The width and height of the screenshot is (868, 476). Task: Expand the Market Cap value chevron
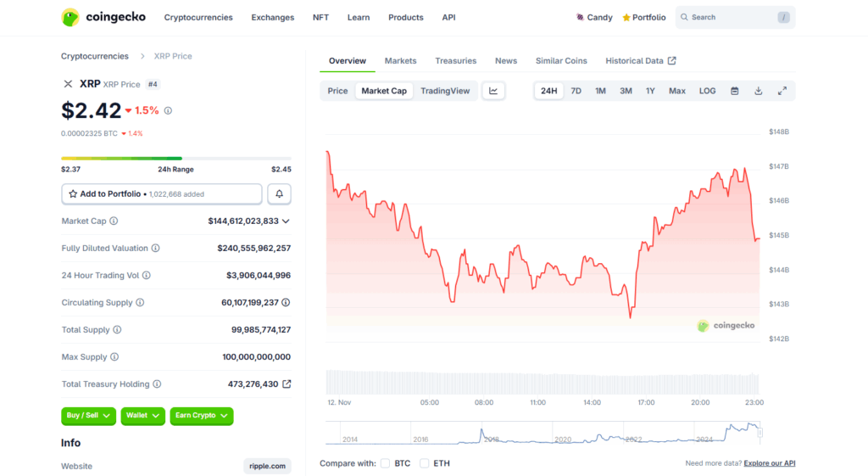287,221
